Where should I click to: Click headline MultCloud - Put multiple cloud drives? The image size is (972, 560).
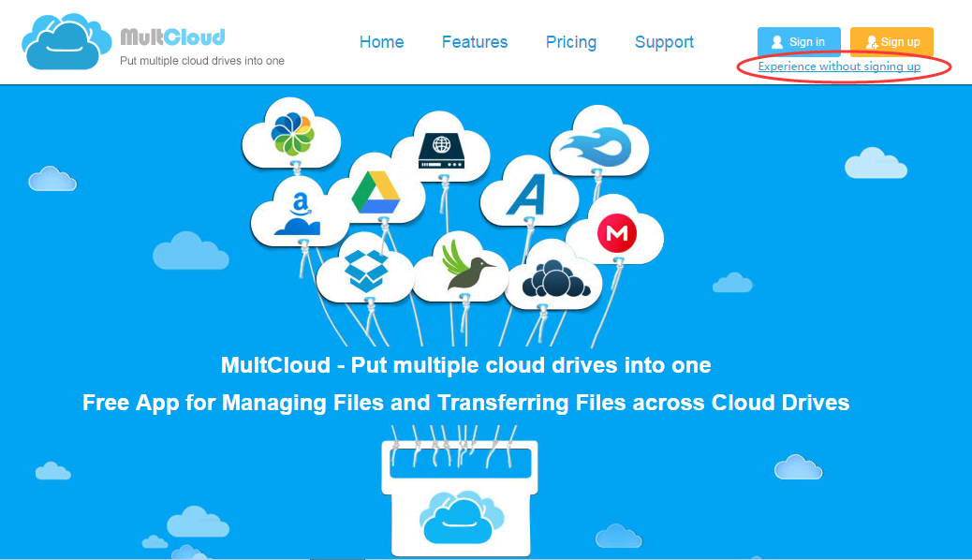[x=465, y=365]
